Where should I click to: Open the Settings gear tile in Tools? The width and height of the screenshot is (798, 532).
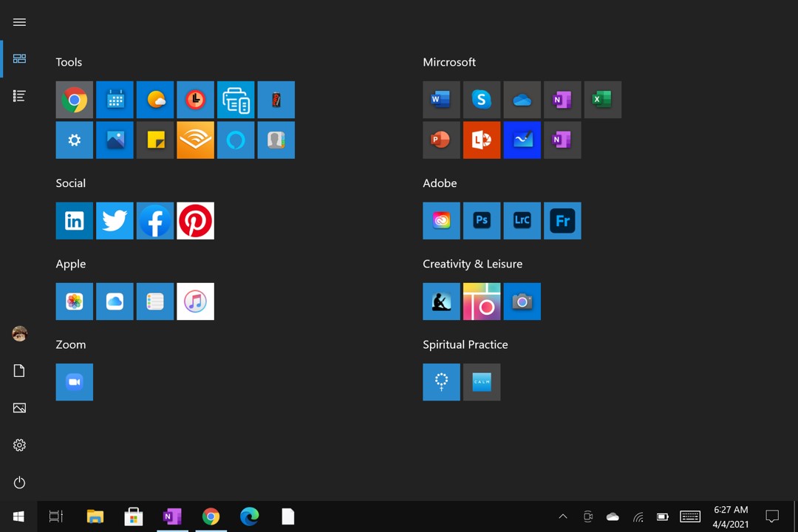tap(75, 140)
